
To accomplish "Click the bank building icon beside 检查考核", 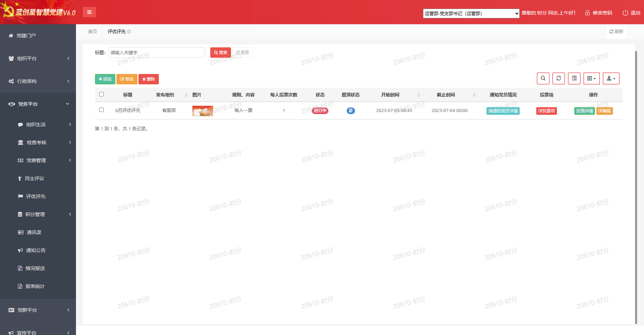I will [21, 142].
